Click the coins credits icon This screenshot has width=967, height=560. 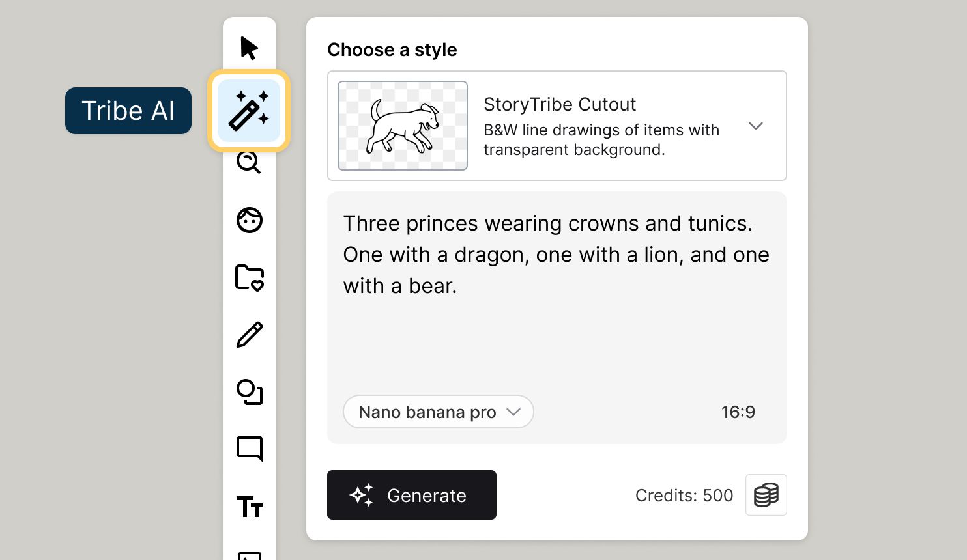coord(766,495)
